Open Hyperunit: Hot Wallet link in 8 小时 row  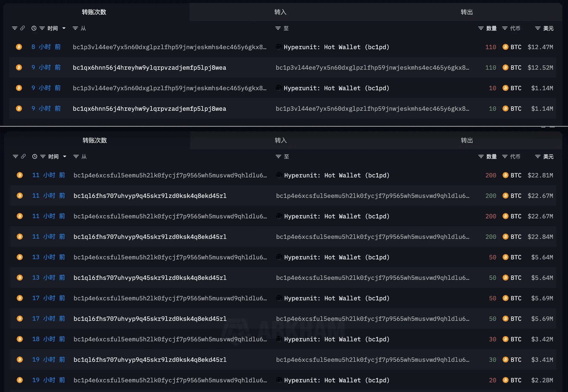pos(336,47)
